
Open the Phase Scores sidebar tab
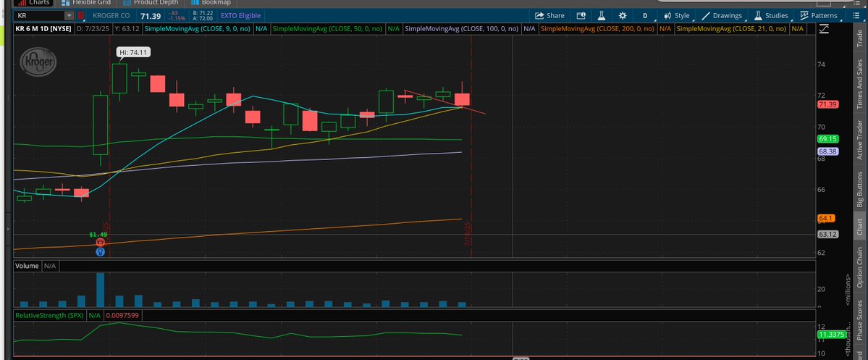[x=860, y=319]
